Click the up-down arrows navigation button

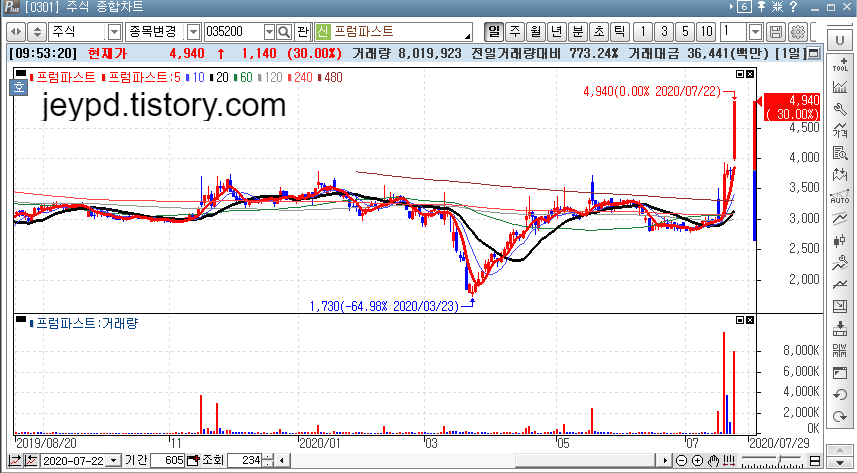37,32
